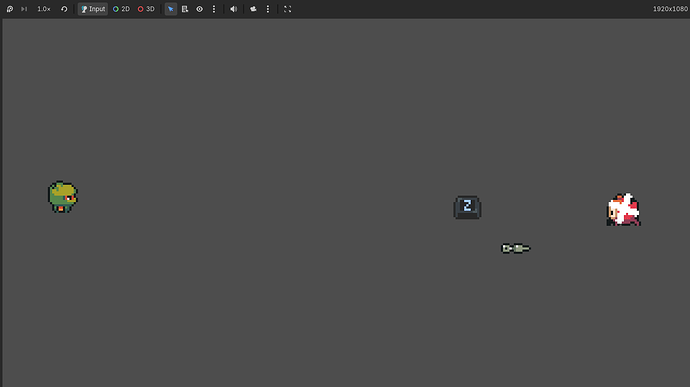Click the suspend game icon in the toolbar

[10, 9]
